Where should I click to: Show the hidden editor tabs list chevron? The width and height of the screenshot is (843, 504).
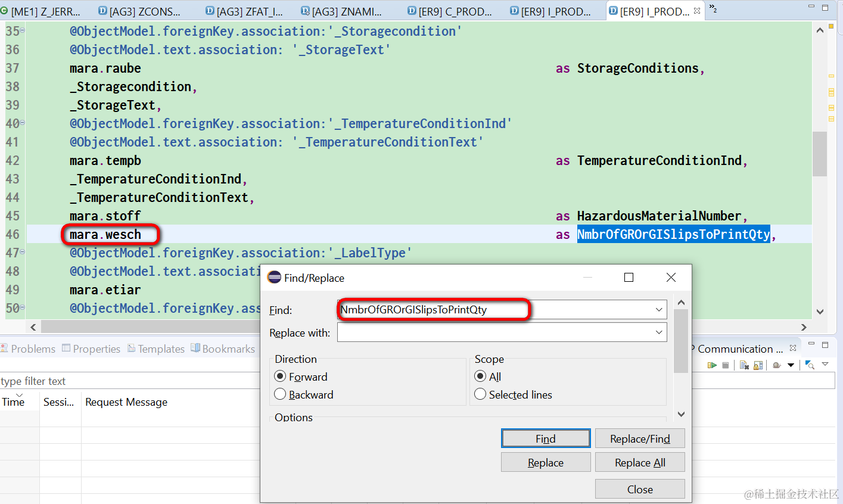[x=713, y=9]
